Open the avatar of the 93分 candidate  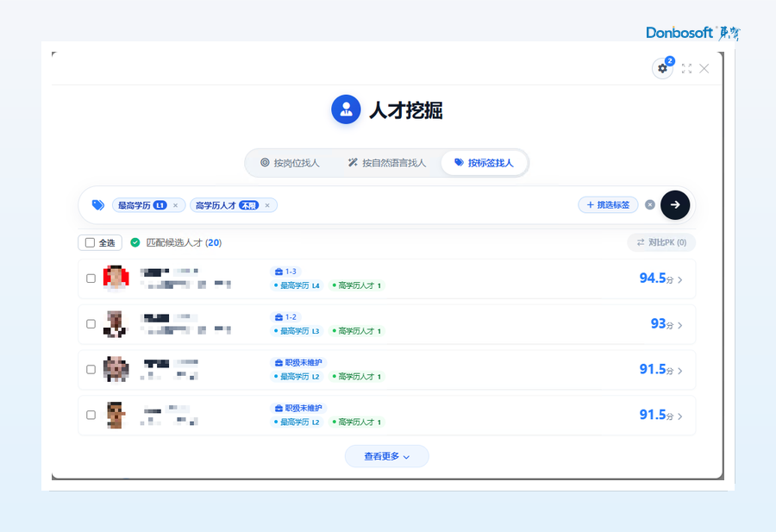(x=116, y=323)
